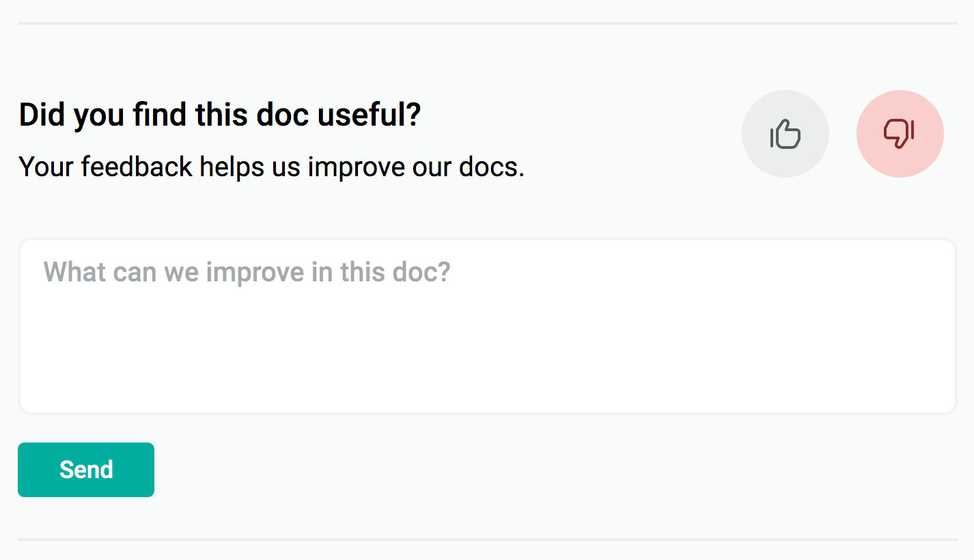Focus the 'What can we improve' field
Screen dimensions: 974x560
487,326
